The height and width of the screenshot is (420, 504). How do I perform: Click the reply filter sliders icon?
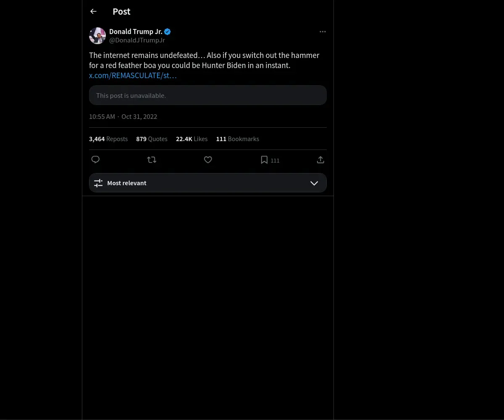coord(98,183)
